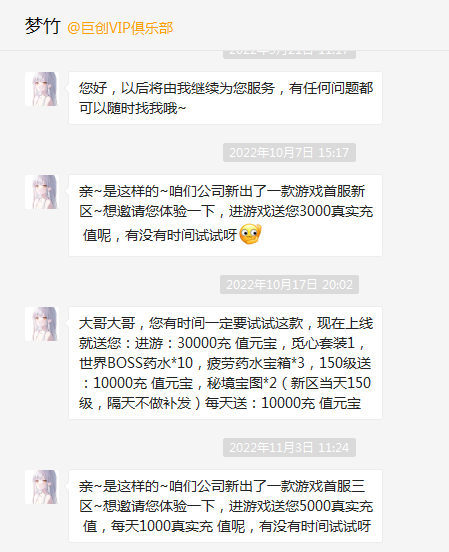The width and height of the screenshot is (449, 552).
Task: Select the message offering 3000真实充值
Action: click(x=225, y=215)
